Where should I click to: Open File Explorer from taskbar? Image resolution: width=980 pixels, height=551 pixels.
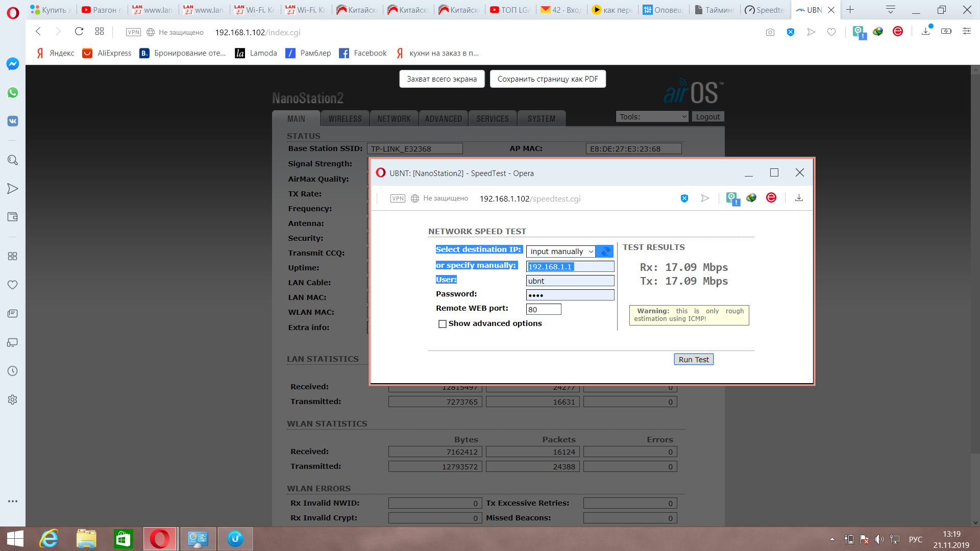[86, 539]
